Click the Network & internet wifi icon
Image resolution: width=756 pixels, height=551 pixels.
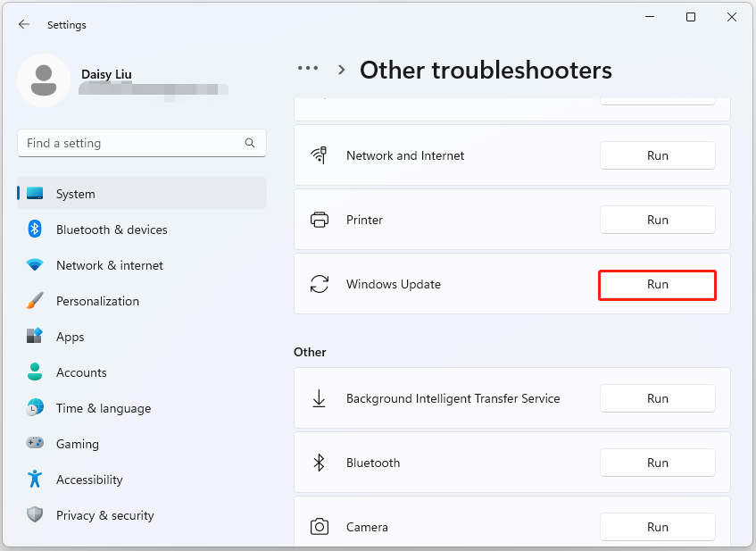tap(35, 265)
